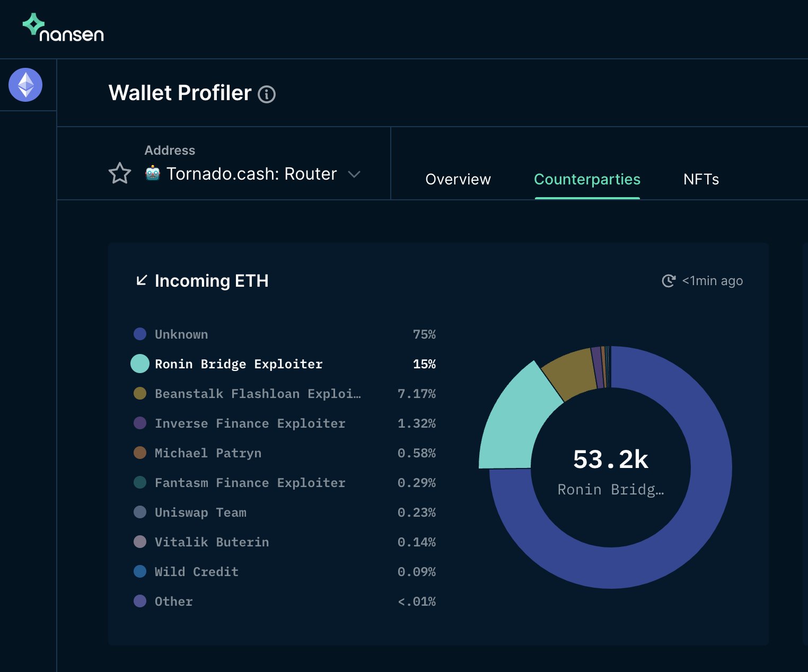The height and width of the screenshot is (672, 808).
Task: Select the Michael Patryn legend dot
Action: [x=140, y=453]
